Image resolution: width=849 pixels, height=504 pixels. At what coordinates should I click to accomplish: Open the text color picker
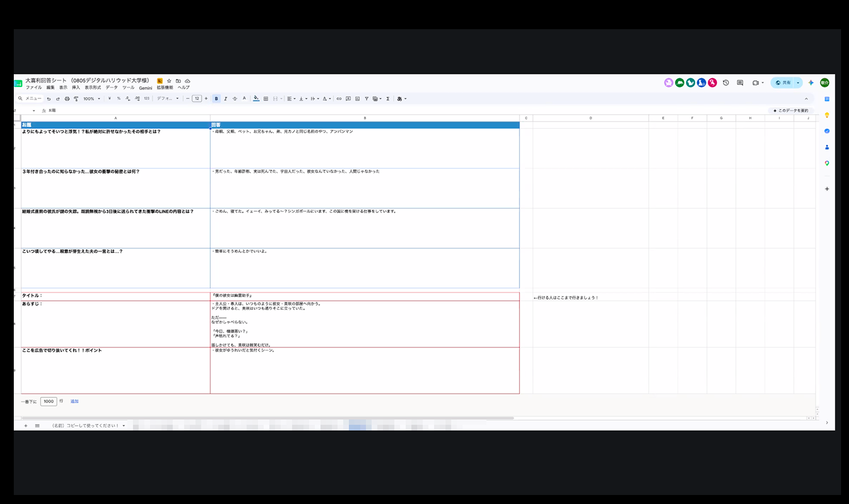click(244, 99)
